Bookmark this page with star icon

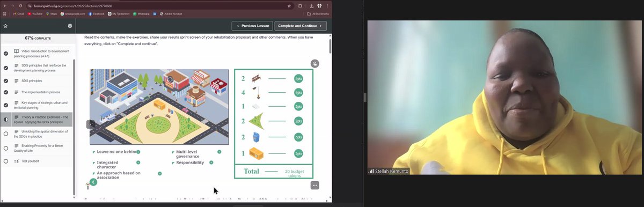coord(289,5)
